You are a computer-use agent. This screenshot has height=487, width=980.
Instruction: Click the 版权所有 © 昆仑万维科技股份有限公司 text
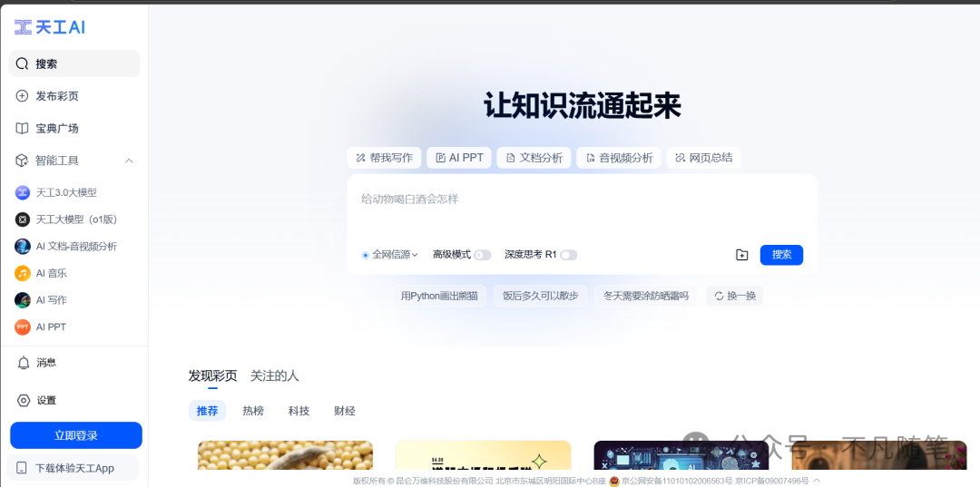423,481
